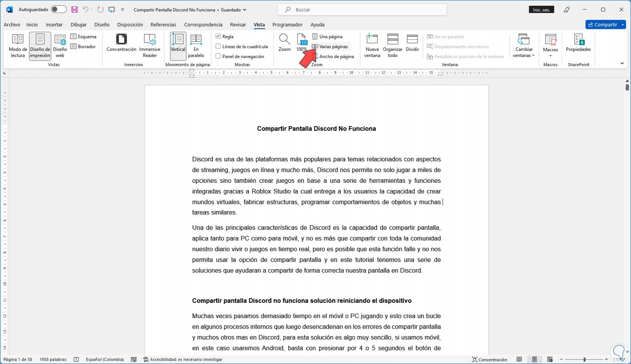This screenshot has height=364, width=631.
Task: Click the Inic. ses. sign-in button
Action: 542,10
